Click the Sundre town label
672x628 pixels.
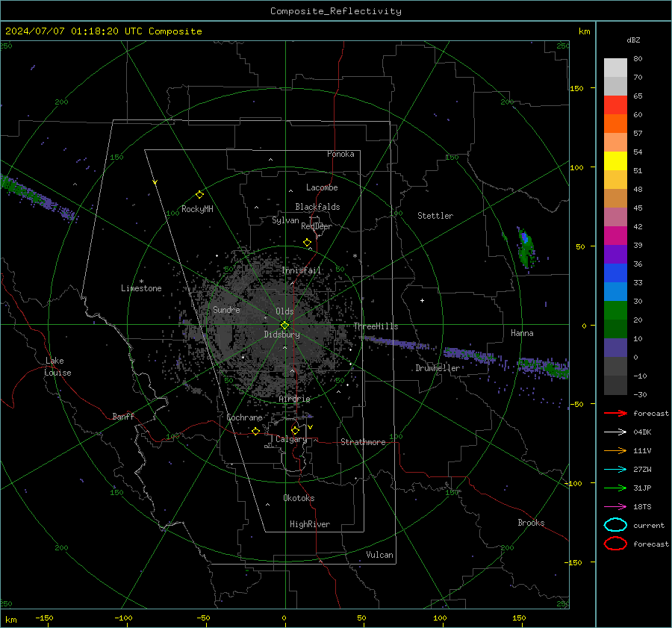tap(226, 310)
